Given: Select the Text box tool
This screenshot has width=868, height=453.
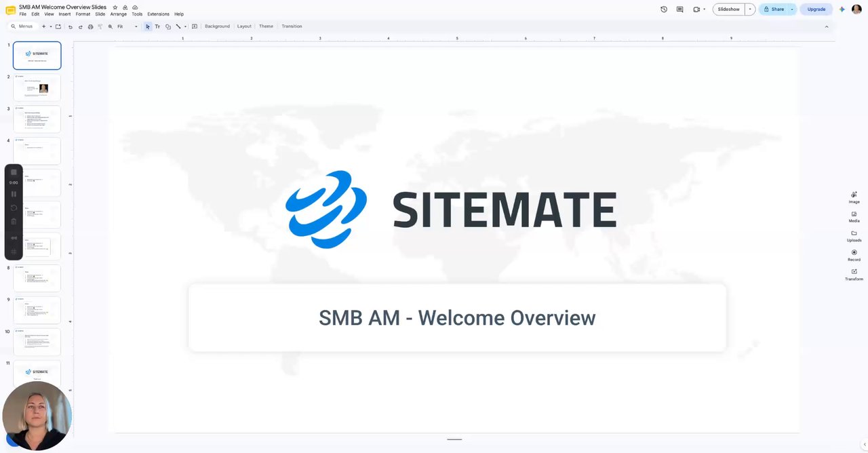Looking at the screenshot, I should click(157, 26).
